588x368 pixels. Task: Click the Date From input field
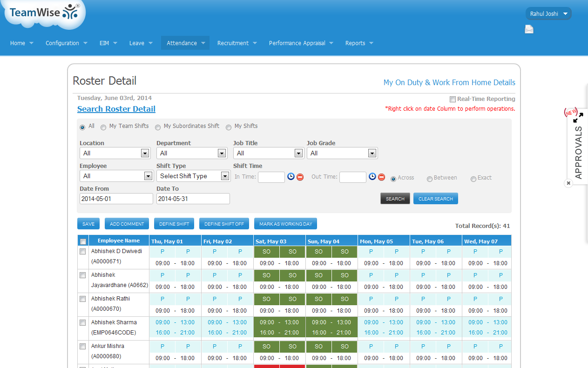(116, 199)
